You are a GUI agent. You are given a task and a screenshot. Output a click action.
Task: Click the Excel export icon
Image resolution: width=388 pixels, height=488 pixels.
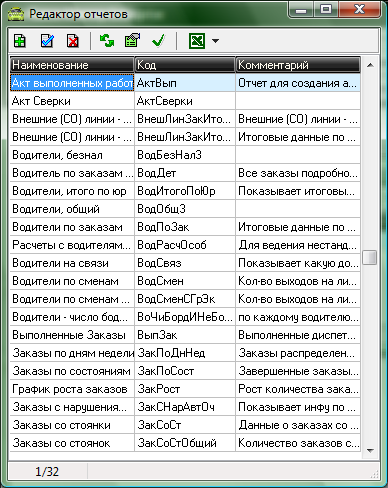pos(197,41)
